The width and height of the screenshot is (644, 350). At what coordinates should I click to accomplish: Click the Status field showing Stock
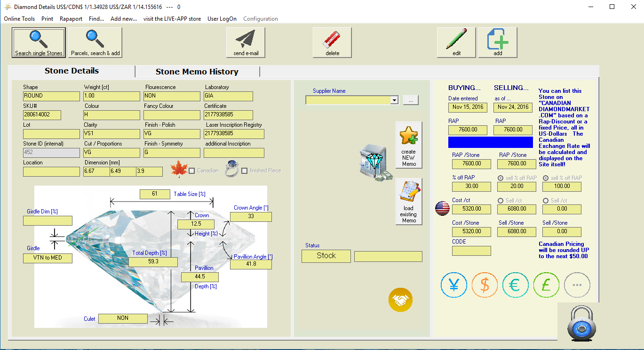click(x=326, y=256)
